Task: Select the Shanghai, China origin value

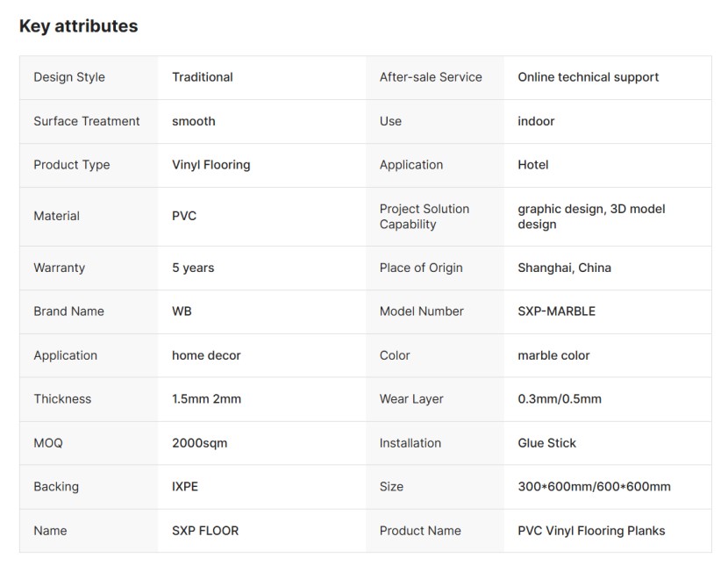Action: tap(564, 268)
